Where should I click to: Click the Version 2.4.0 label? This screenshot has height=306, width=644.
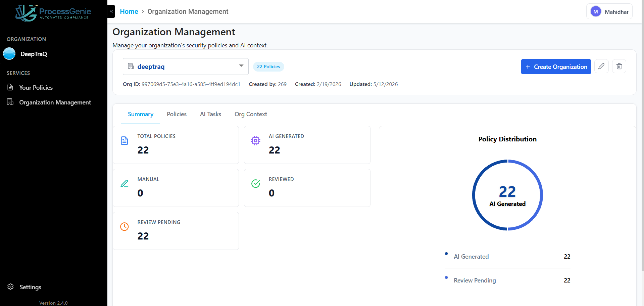[53, 303]
